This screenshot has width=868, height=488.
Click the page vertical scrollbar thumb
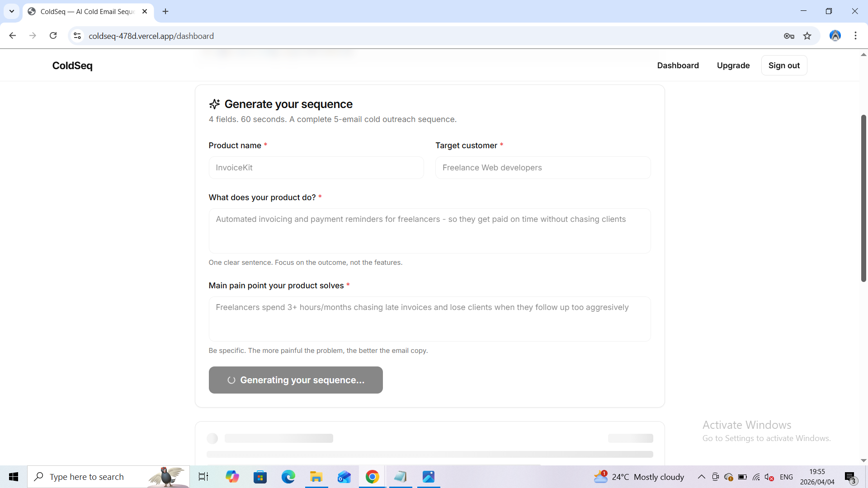pos(863,199)
